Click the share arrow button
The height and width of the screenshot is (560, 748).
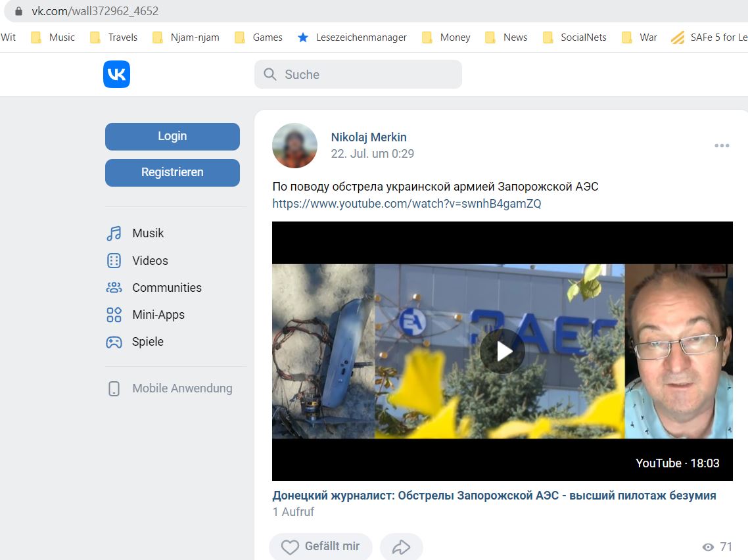click(401, 547)
